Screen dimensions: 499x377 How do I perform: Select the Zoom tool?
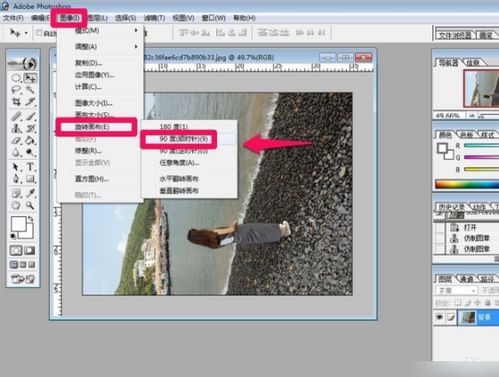point(30,205)
